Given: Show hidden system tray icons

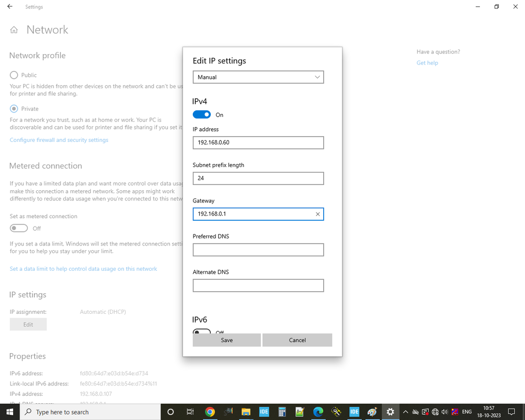Looking at the screenshot, I should click(x=406, y=412).
